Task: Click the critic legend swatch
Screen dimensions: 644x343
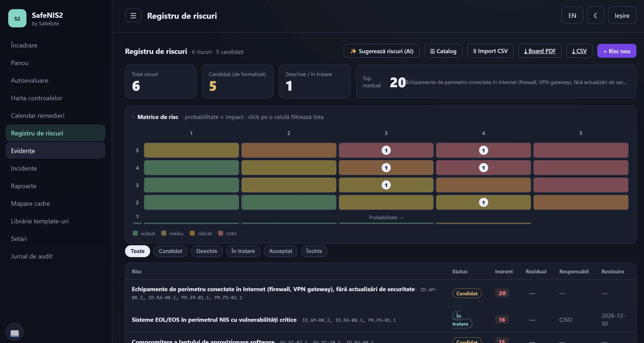Action: pyautogui.click(x=221, y=233)
